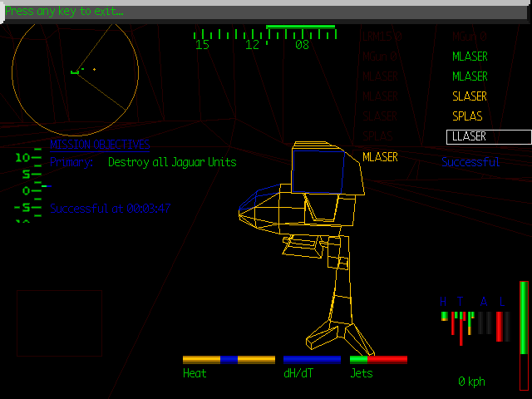Click the pitch ladder 10 mark
The width and height of the screenshot is (532, 399).
tap(22, 157)
